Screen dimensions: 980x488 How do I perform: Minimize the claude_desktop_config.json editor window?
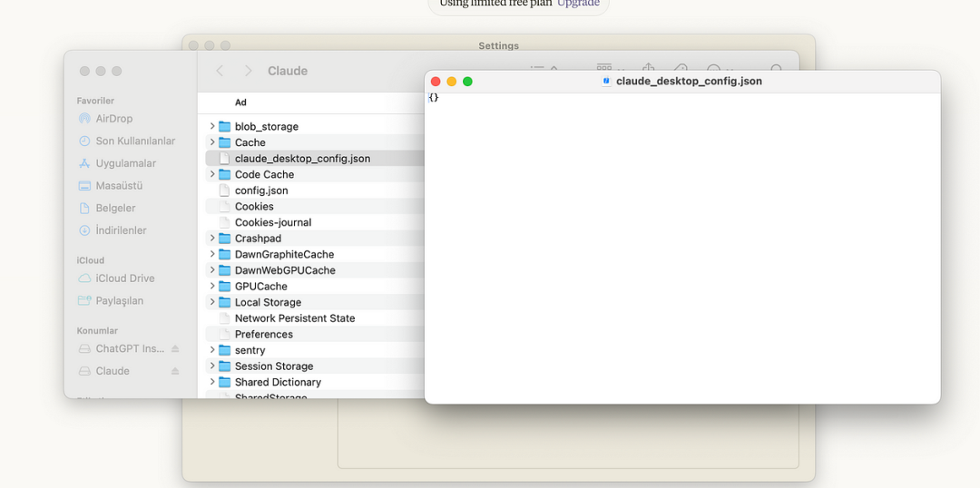[451, 82]
